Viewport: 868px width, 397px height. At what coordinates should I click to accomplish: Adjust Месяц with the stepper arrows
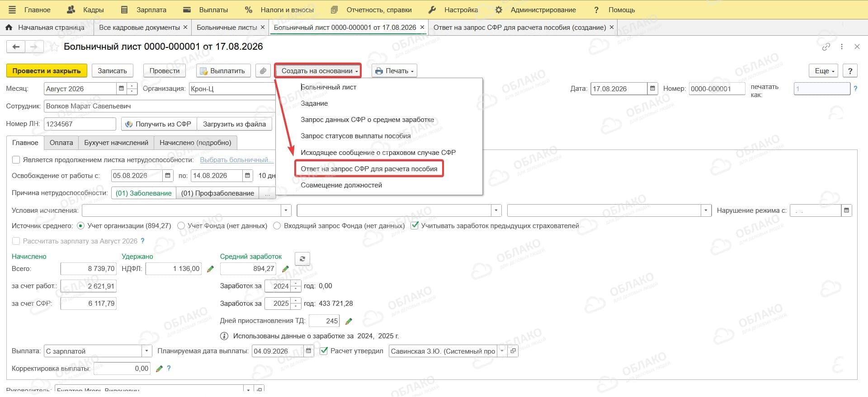point(132,89)
